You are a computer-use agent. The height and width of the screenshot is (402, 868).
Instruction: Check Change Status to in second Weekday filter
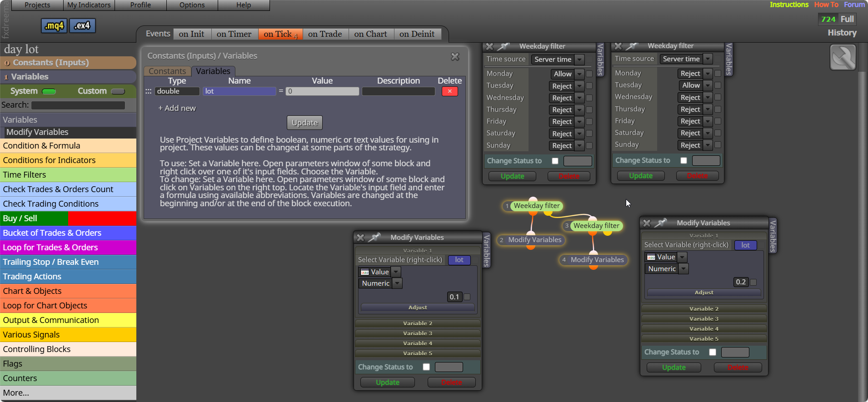(x=683, y=160)
